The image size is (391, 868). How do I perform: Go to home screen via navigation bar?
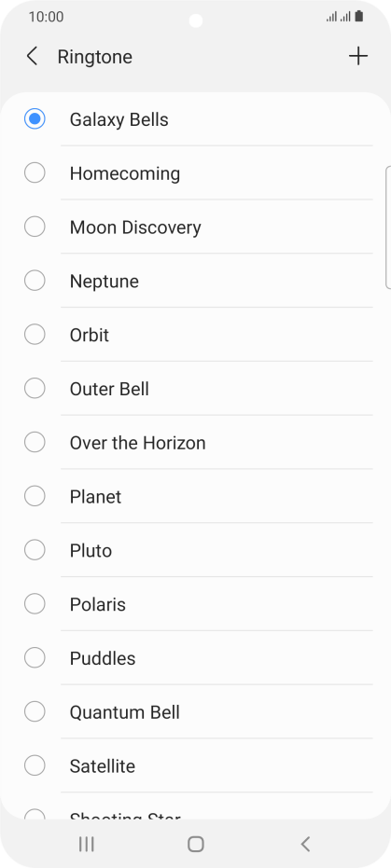pos(196,844)
